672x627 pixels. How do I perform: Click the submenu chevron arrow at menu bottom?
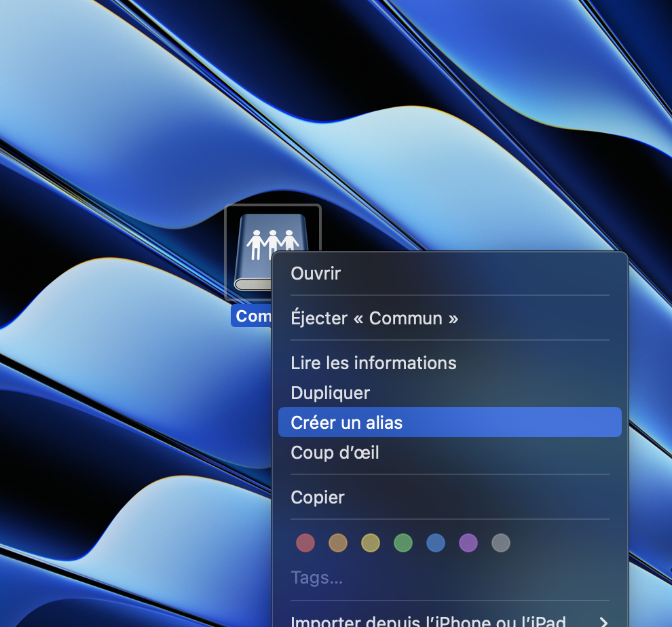[x=604, y=622]
